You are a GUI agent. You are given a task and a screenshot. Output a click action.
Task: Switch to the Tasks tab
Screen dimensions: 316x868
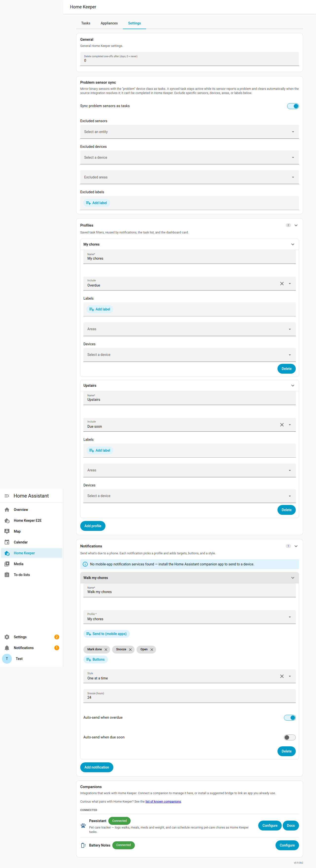pyautogui.click(x=86, y=23)
